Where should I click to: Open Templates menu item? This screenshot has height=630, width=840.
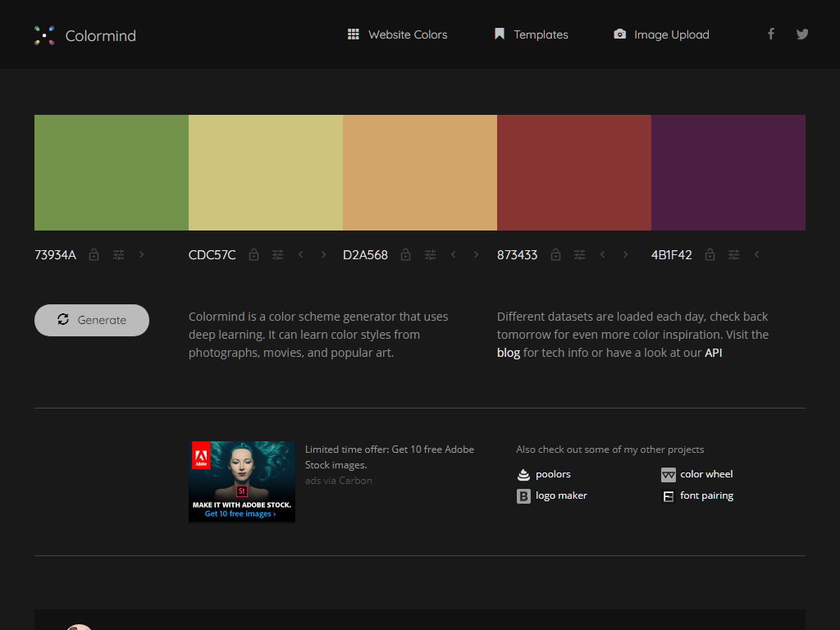531,34
